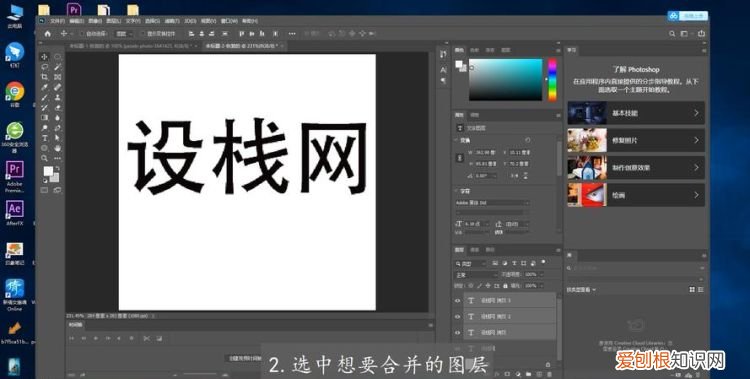Collapse the 字符 section in Properties
750x379 pixels.
456,191
